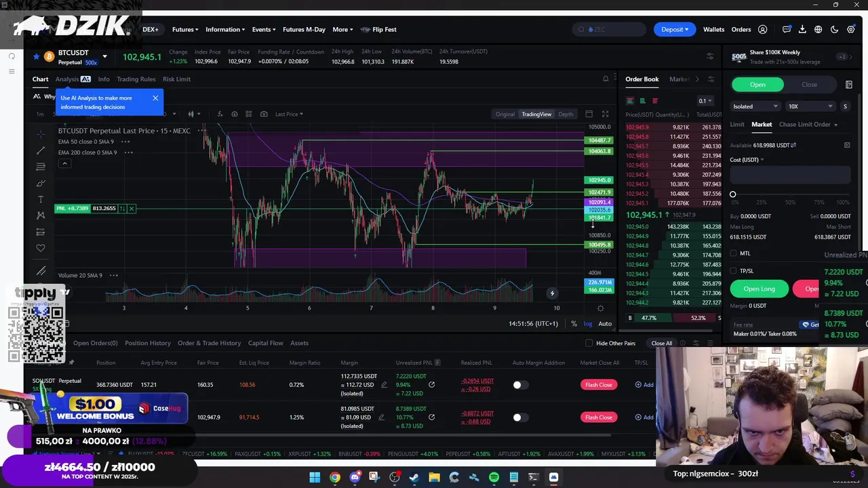Flash Close the SOLUSDT position

pyautogui.click(x=598, y=385)
